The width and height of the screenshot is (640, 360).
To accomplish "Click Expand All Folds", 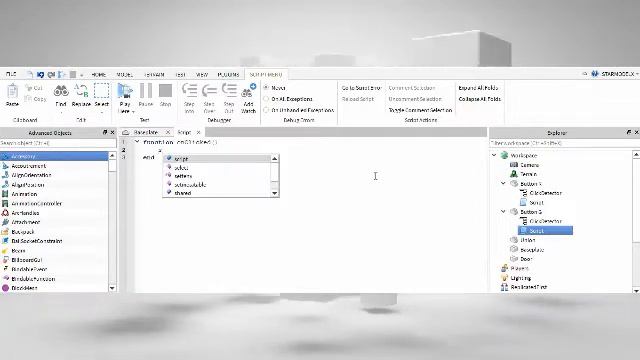I will tap(478, 88).
